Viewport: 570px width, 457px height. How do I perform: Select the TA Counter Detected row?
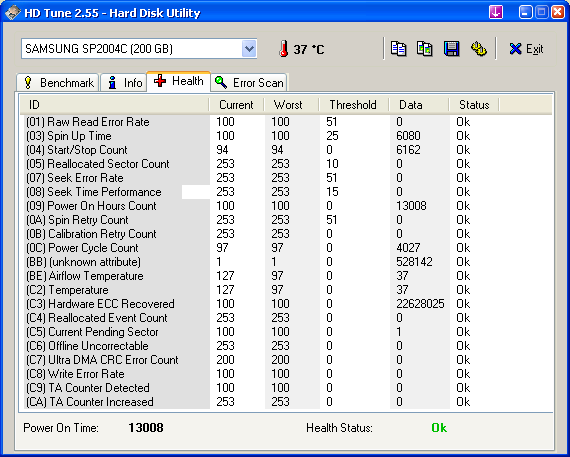[286, 388]
